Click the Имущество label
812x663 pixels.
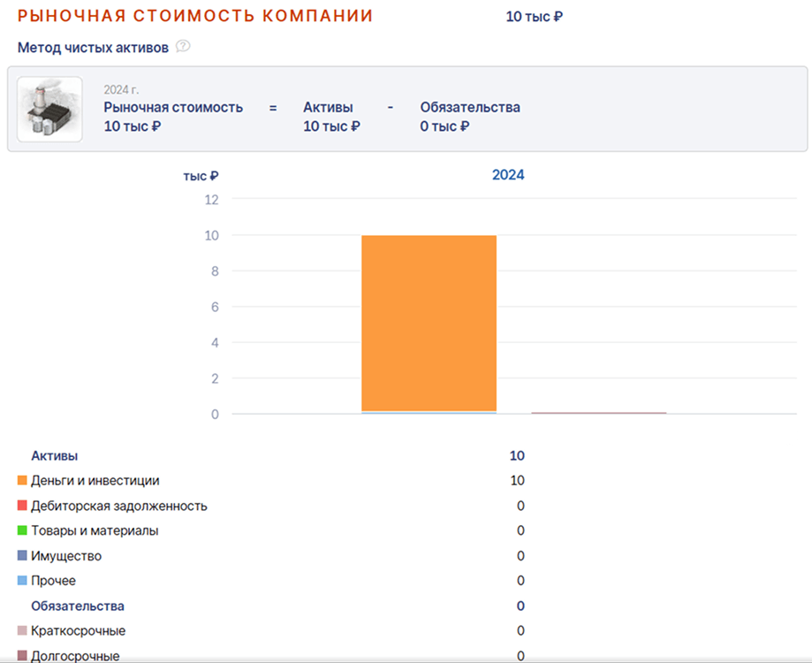tap(66, 556)
